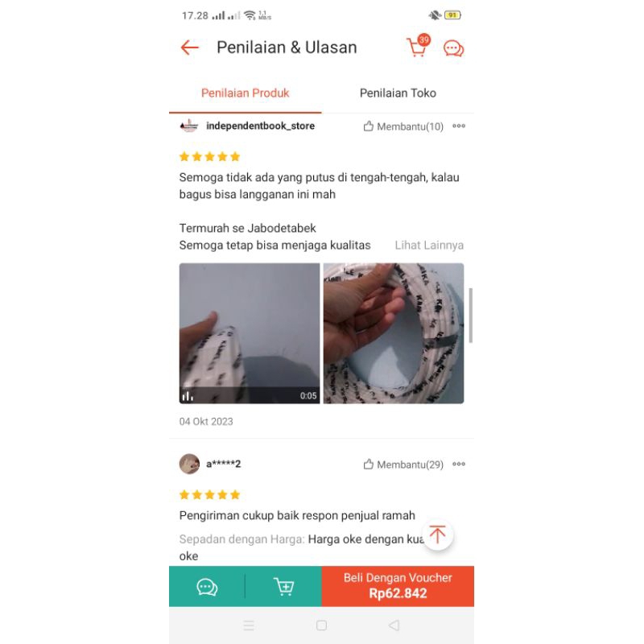The width and height of the screenshot is (644, 644).
Task: Select the Penilaian Produk tab
Action: tap(246, 93)
